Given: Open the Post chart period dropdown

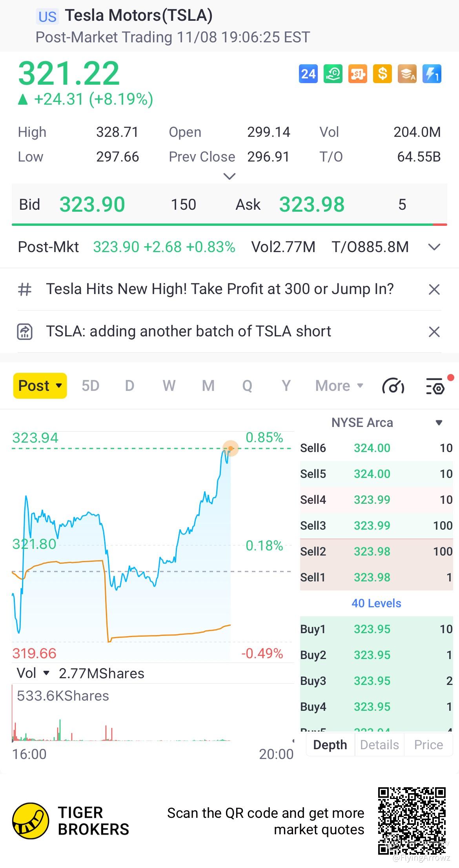Looking at the screenshot, I should 40,386.
